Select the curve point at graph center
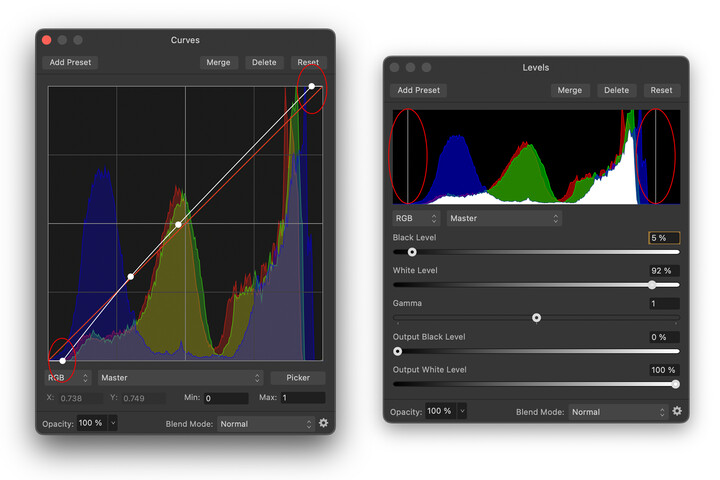 (179, 224)
